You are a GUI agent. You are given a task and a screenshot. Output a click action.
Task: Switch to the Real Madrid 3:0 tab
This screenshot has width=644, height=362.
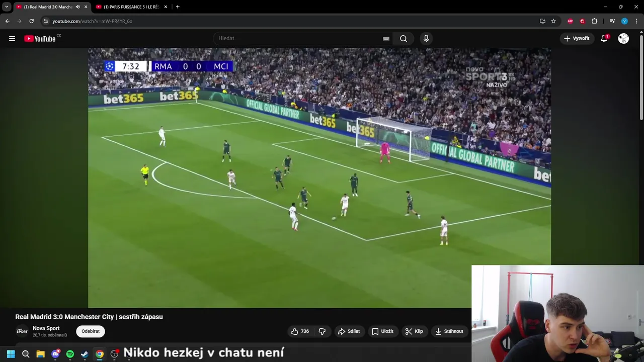(x=48, y=7)
